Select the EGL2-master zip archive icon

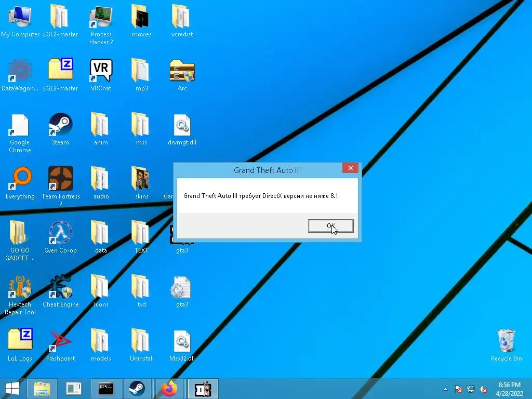coord(60,75)
